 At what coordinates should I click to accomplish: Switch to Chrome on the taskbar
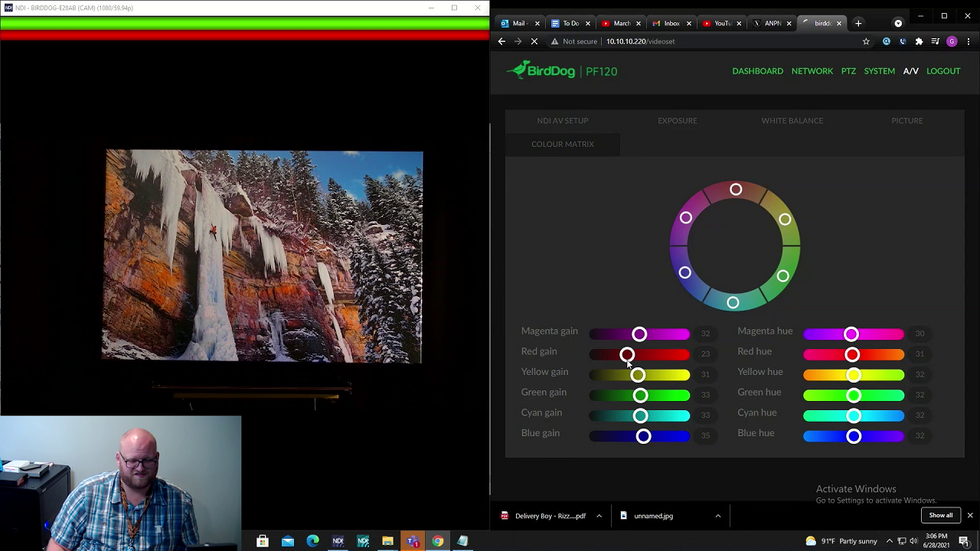[437, 541]
